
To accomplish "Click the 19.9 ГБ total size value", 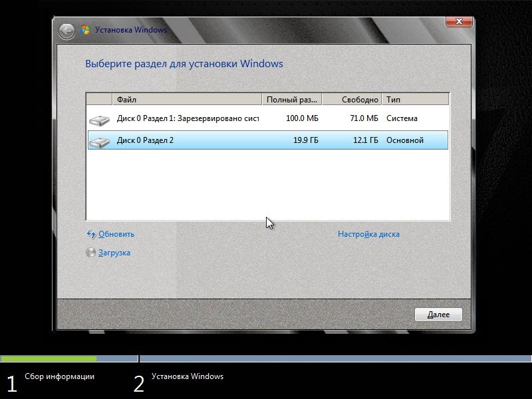I will (306, 140).
